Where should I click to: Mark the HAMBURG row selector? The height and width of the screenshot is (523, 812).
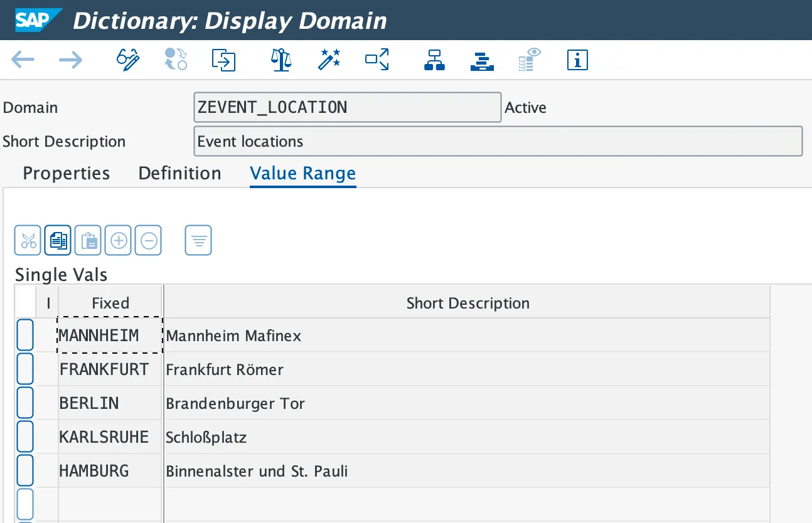coord(25,470)
